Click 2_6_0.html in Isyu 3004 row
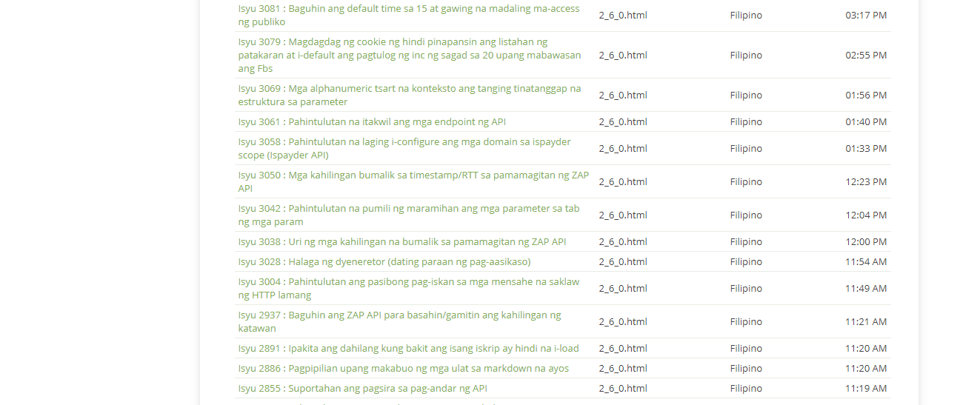The image size is (980, 405). pyautogui.click(x=623, y=288)
